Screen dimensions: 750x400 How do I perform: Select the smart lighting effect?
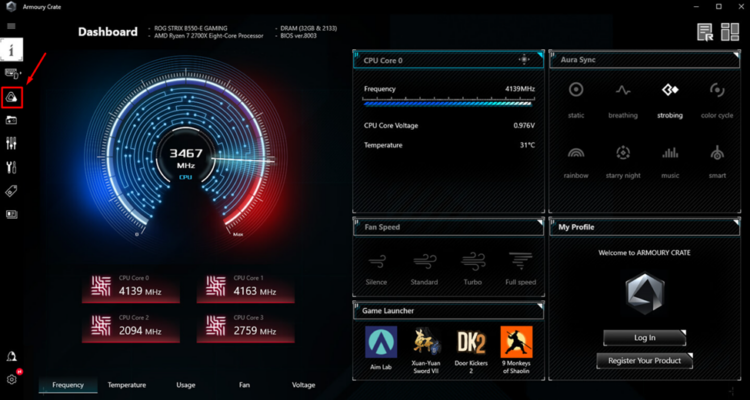click(x=717, y=161)
